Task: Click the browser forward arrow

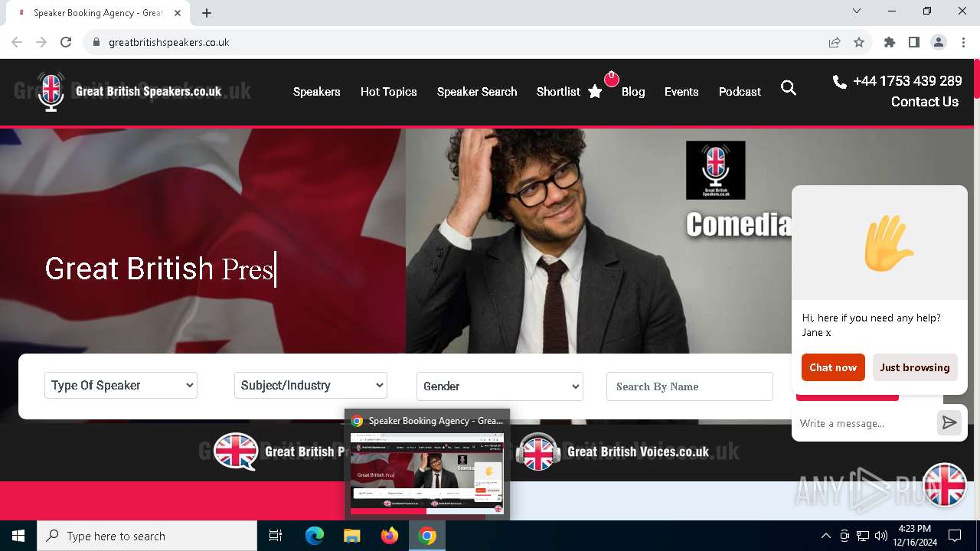Action: coord(41,42)
